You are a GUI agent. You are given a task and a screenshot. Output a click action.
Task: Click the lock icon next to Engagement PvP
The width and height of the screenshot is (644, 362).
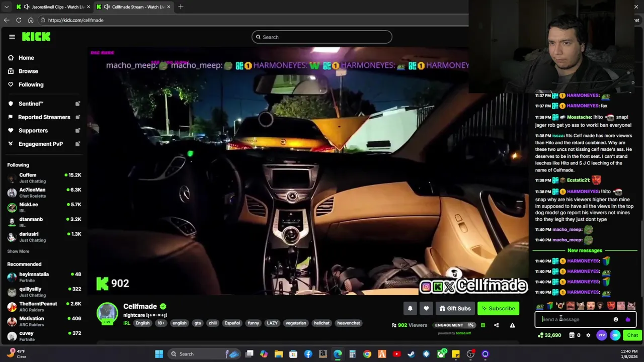point(77,144)
